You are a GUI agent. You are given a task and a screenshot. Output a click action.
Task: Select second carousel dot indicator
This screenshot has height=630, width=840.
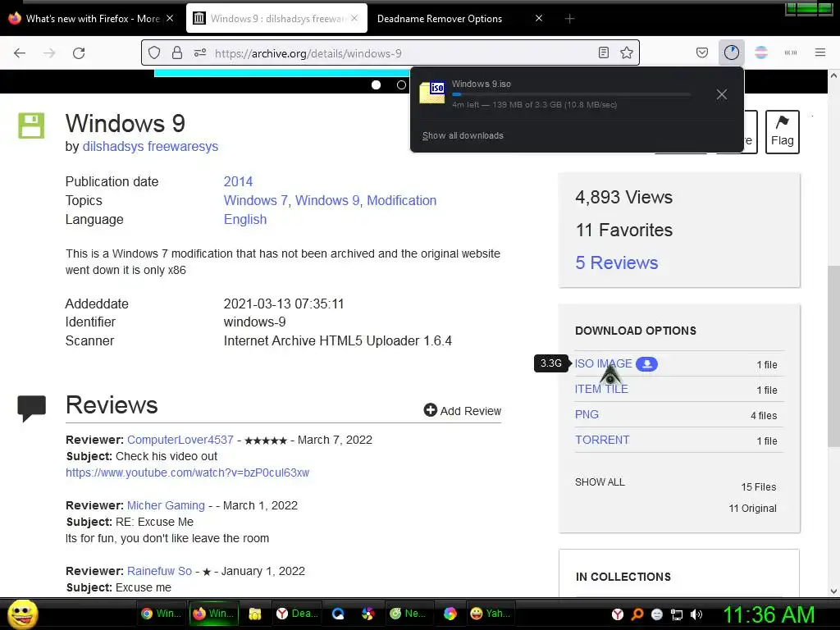point(401,85)
